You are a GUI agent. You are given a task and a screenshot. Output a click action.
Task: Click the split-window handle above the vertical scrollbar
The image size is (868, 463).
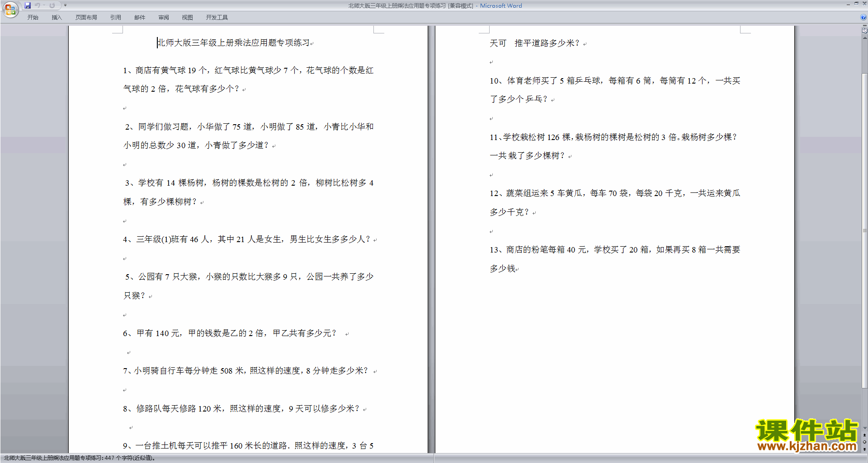pyautogui.click(x=864, y=26)
